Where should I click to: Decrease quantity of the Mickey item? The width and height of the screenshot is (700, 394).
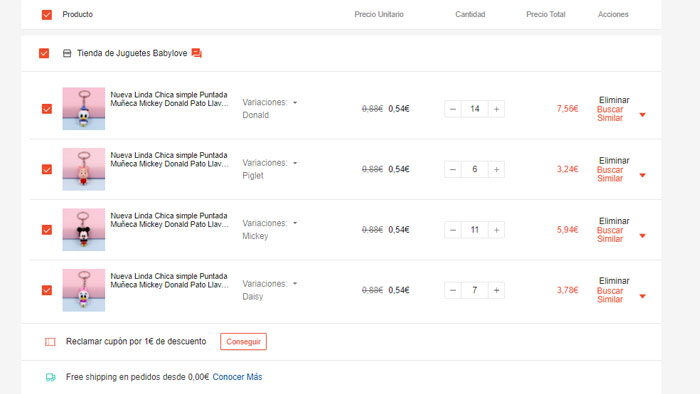[453, 230]
